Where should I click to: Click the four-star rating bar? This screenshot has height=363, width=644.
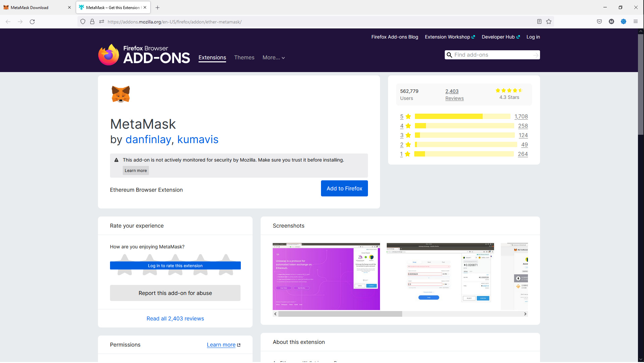pos(465,126)
